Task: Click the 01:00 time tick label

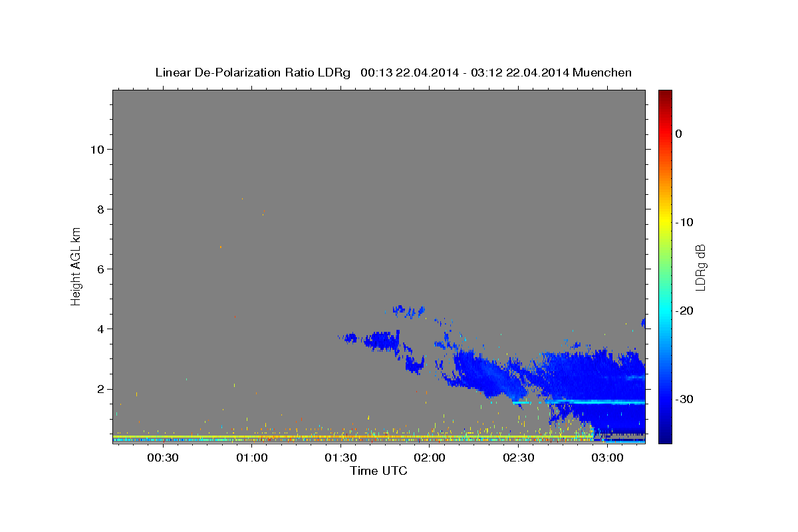Action: pyautogui.click(x=252, y=458)
